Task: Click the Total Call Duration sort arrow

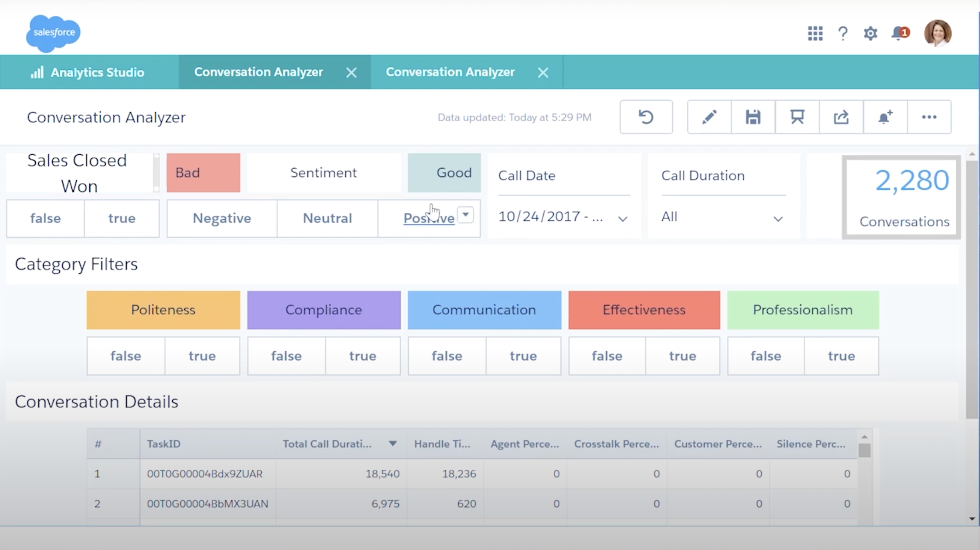Action: (393, 444)
